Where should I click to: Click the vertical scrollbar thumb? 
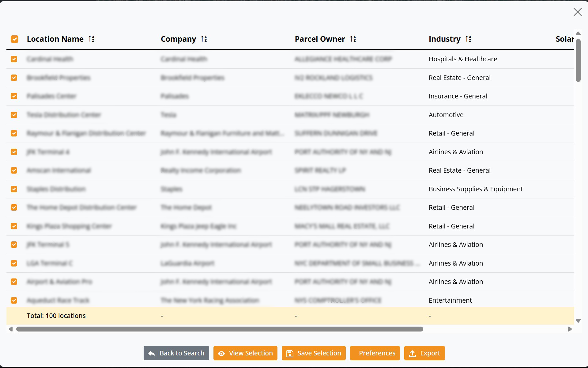578,60
